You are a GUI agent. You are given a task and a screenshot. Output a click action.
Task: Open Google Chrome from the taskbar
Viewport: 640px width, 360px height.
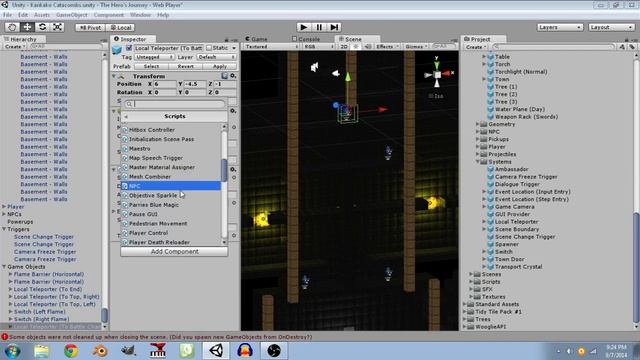[x=71, y=351]
